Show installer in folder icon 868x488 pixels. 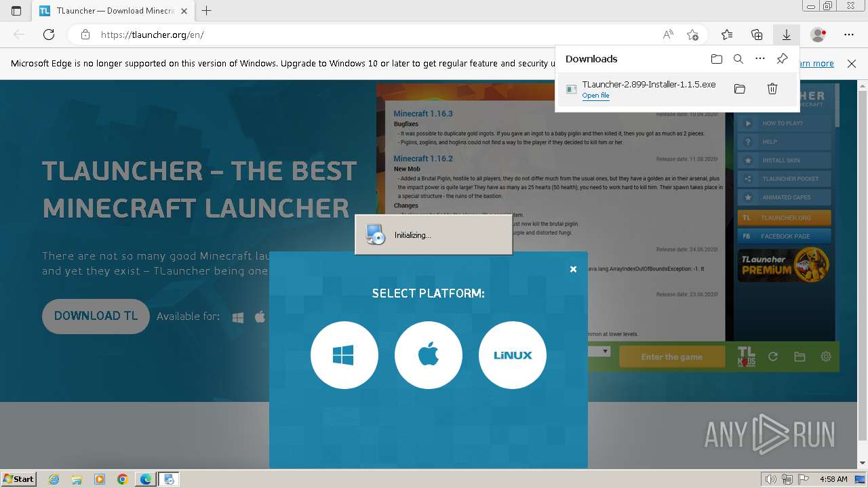pyautogui.click(x=740, y=89)
